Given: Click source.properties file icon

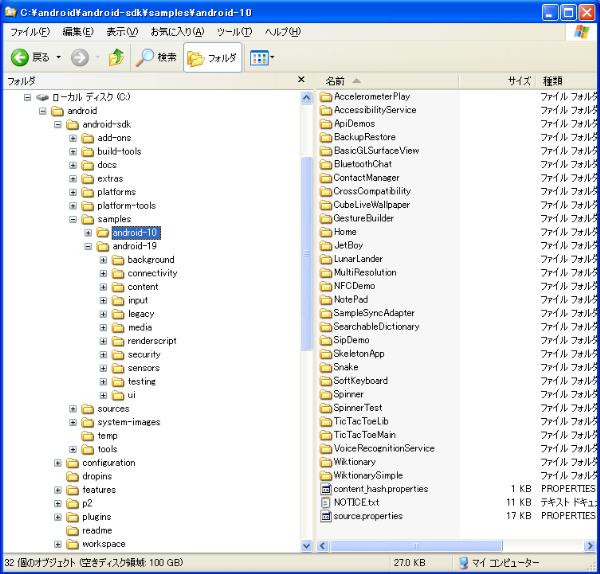Looking at the screenshot, I should pos(326,517).
